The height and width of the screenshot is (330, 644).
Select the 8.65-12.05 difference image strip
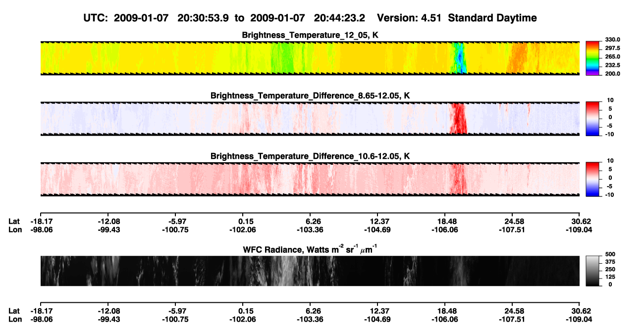(x=310, y=119)
